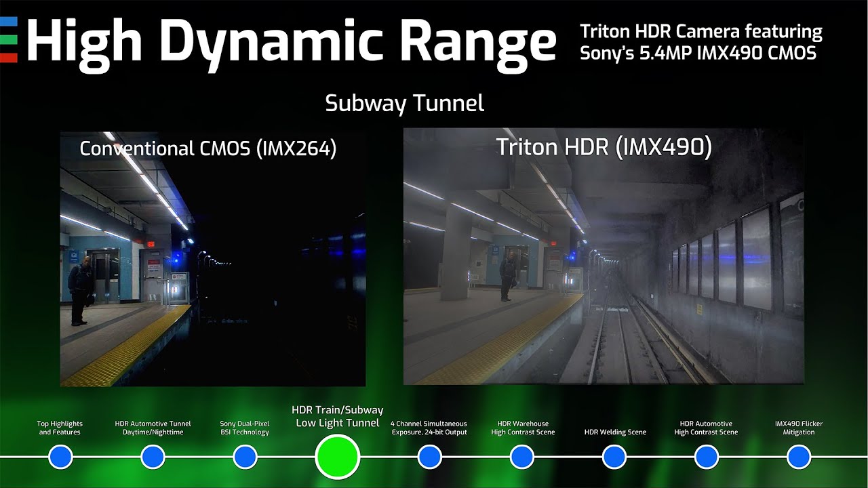Click the "HDR Welding Scene" label
This screenshot has width=868, height=488.
point(615,432)
